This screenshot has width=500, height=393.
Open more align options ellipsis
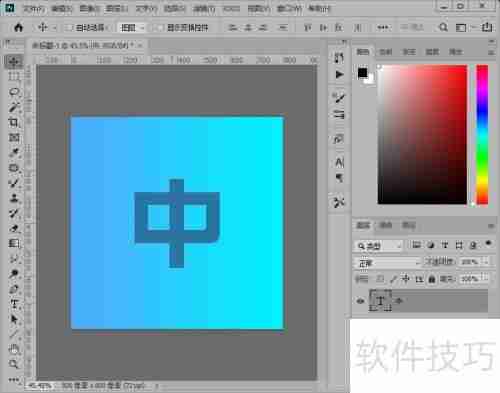(x=383, y=28)
